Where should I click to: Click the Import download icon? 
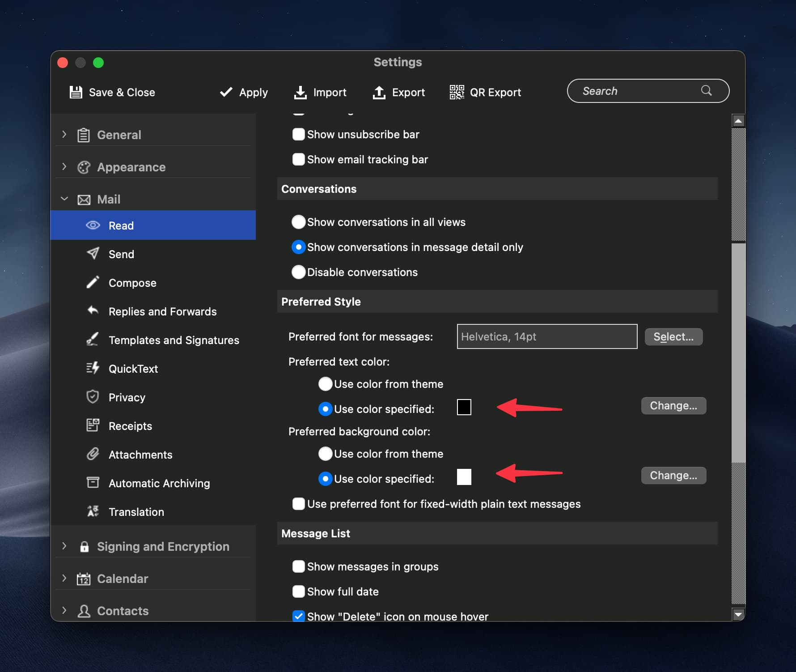(300, 92)
